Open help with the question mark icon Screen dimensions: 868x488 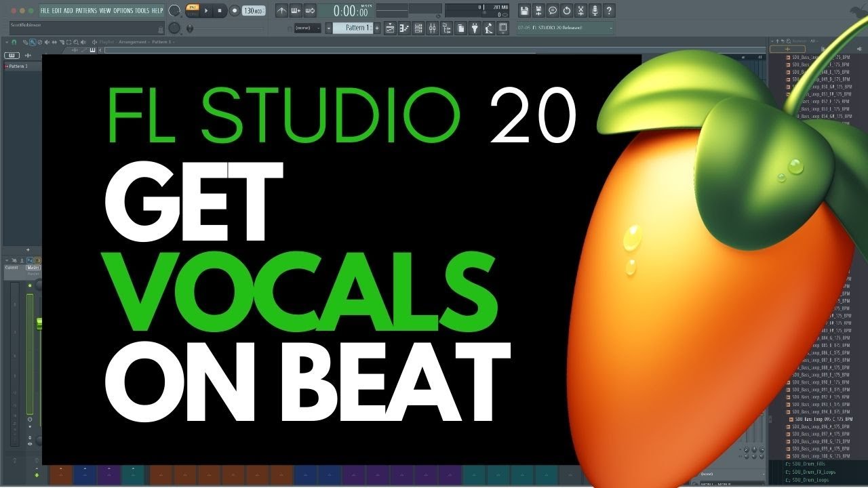click(x=609, y=11)
